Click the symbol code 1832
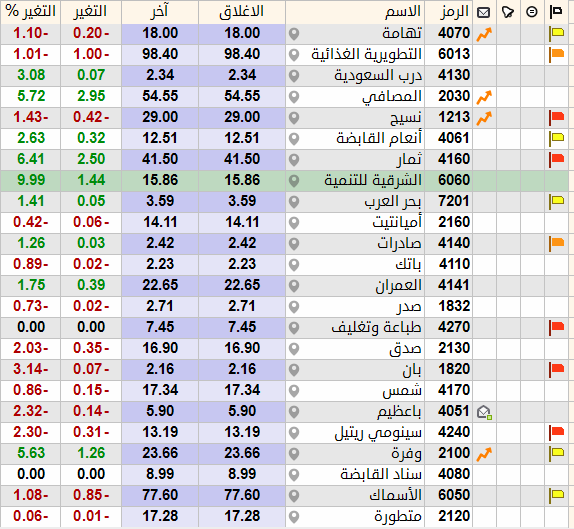Viewport: 574px width, 529px height. coord(454,306)
